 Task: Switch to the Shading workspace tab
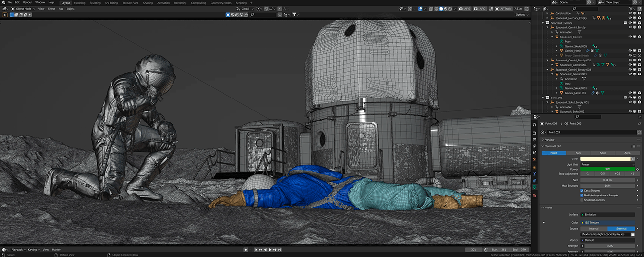pos(148,3)
